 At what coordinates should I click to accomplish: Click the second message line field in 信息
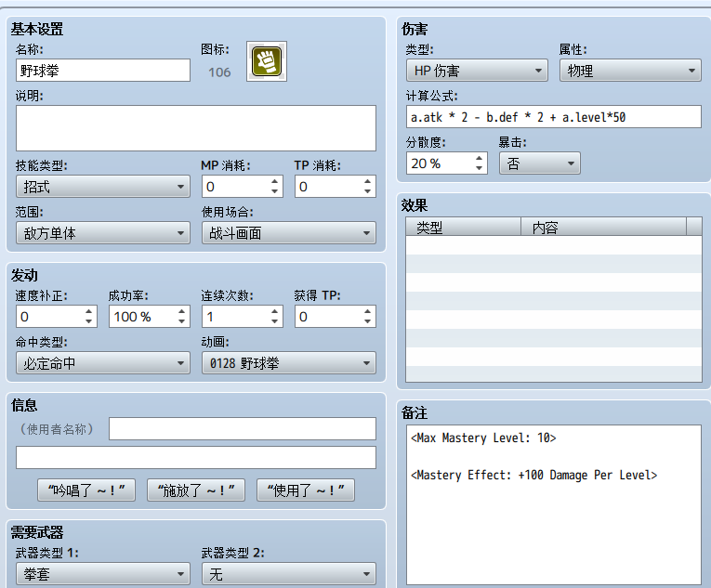[x=196, y=457]
